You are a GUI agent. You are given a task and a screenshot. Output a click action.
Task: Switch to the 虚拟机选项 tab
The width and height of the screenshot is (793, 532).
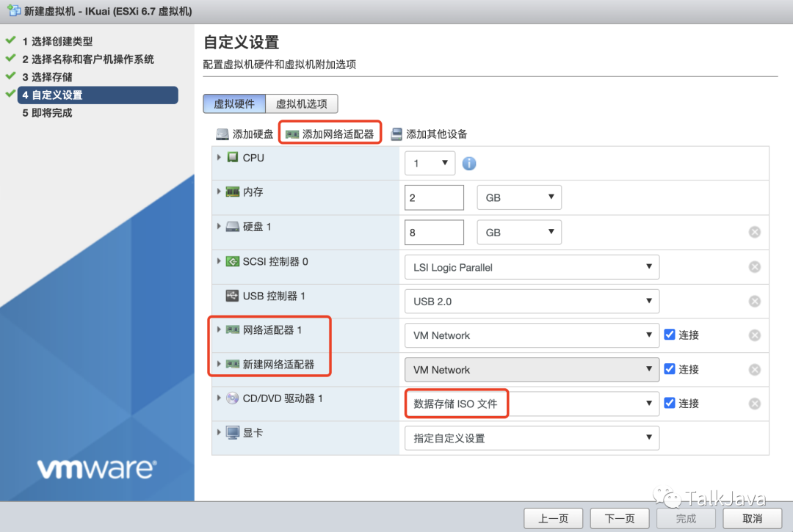pos(302,103)
